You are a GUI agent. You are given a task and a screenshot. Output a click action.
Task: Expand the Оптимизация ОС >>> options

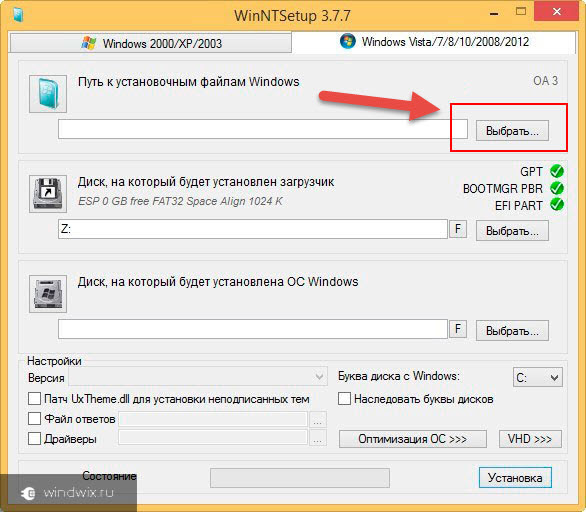click(x=413, y=439)
